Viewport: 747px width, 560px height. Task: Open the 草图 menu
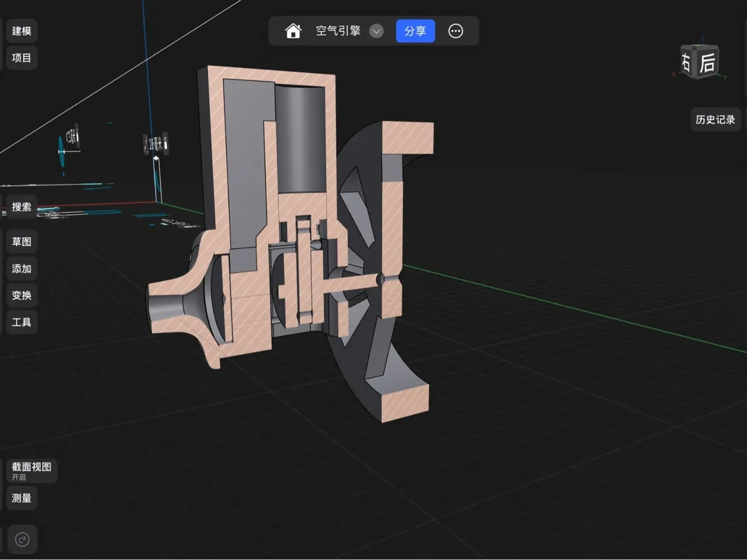22,242
